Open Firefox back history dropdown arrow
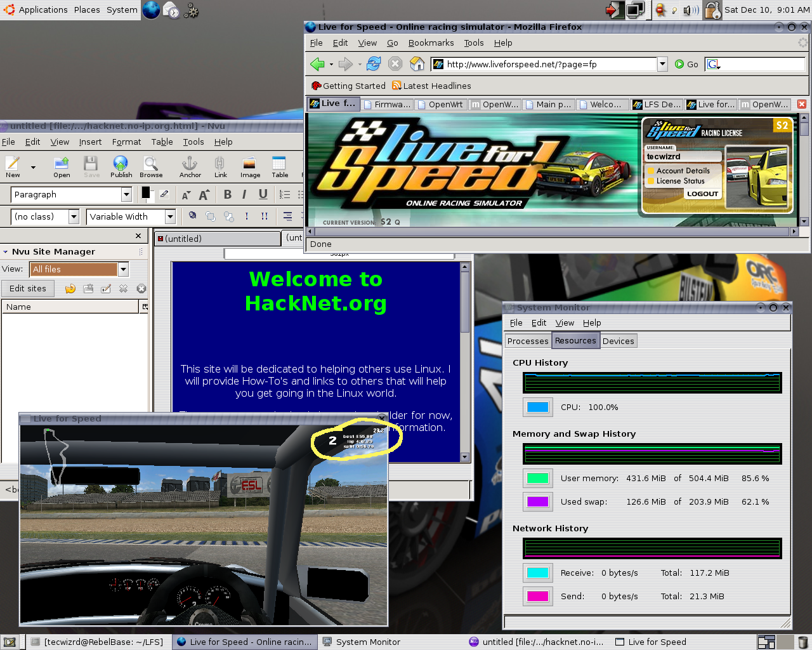Viewport: 812px width, 650px height. point(331,64)
